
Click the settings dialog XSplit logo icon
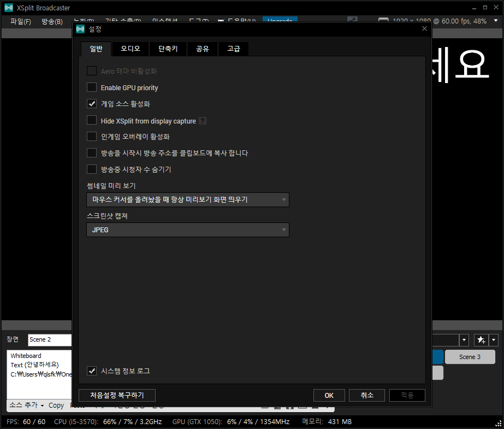point(80,30)
